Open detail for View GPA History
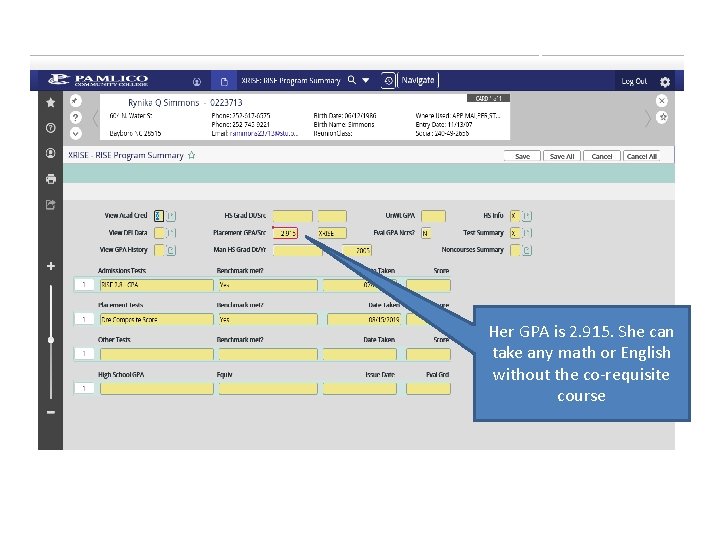The width and height of the screenshot is (720, 540). 171,250
